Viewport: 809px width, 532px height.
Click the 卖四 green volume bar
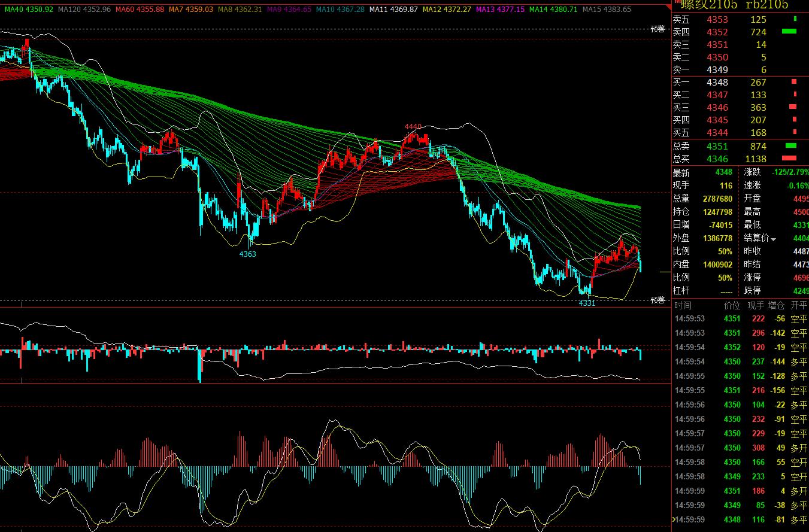click(789, 31)
